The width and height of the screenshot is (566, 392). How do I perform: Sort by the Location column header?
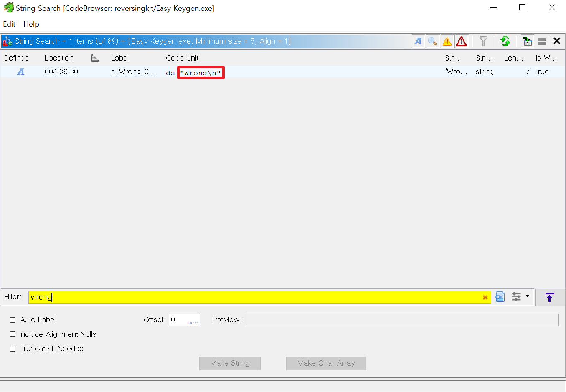(59, 58)
